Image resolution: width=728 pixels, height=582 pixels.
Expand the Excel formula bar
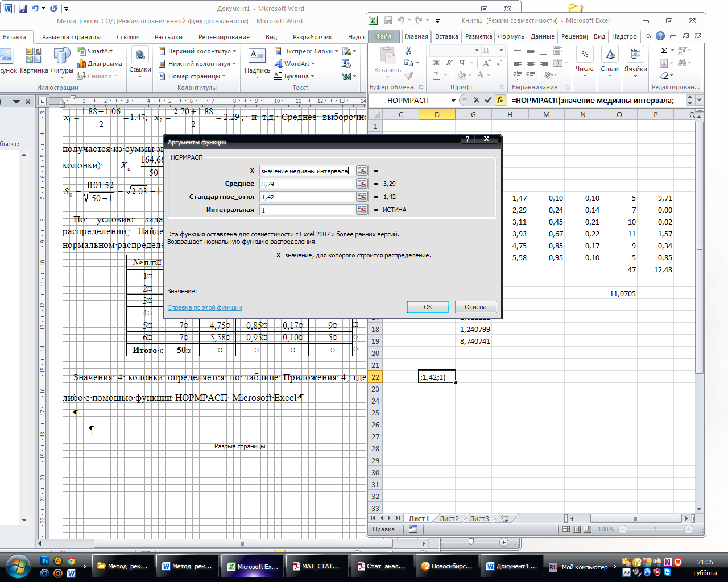point(700,100)
